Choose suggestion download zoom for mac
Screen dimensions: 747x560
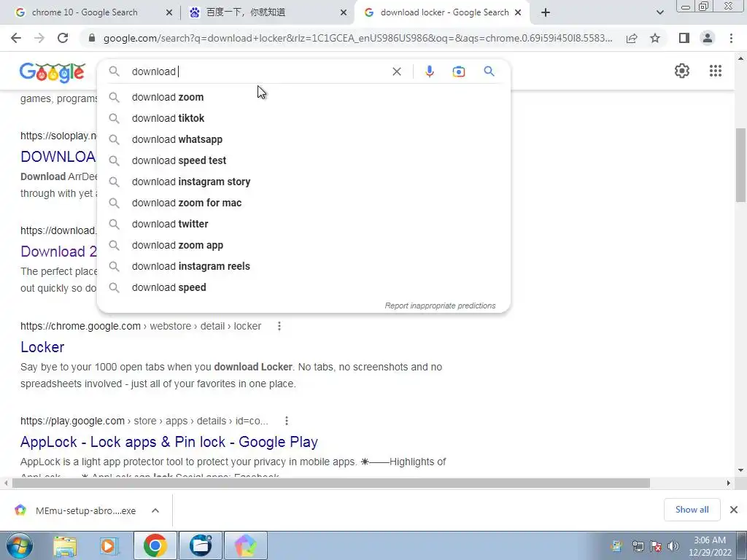[303, 203]
